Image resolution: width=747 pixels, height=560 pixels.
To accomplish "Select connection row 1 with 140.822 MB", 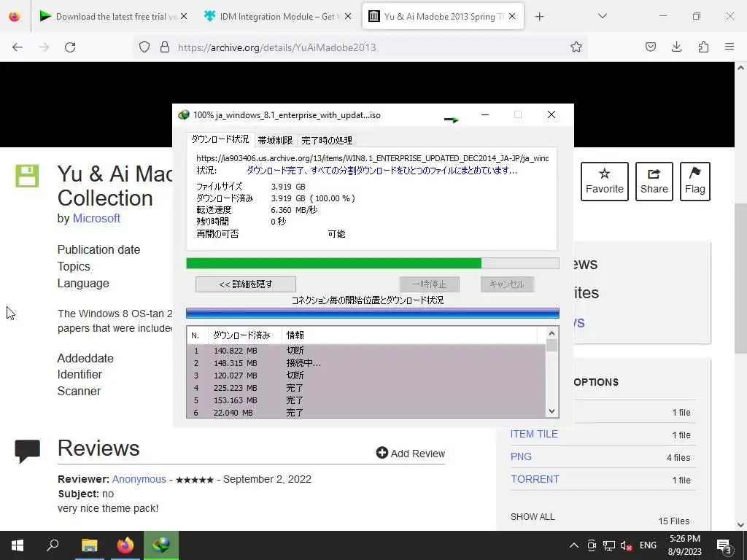I will tap(366, 351).
